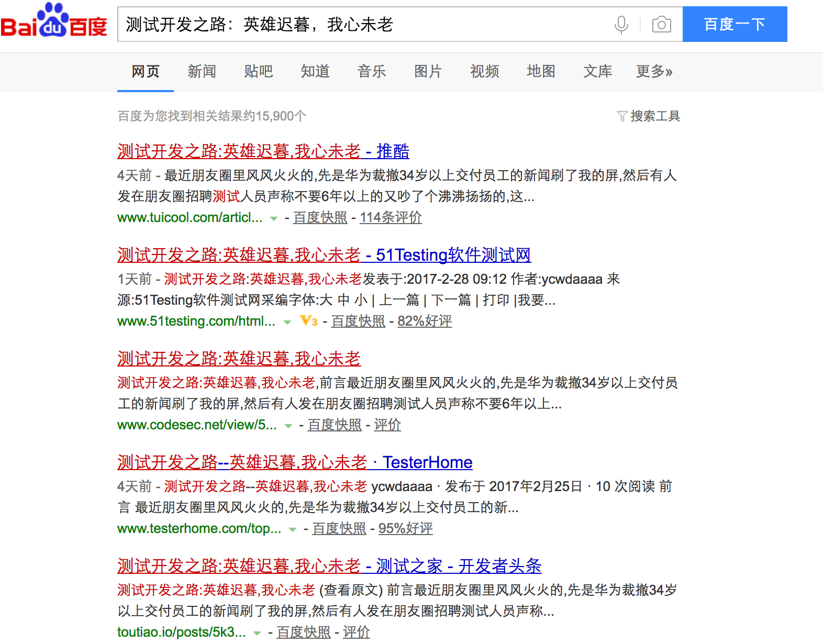
Task: Expand dropdown arrow next to codesec.net URL
Action: [288, 426]
